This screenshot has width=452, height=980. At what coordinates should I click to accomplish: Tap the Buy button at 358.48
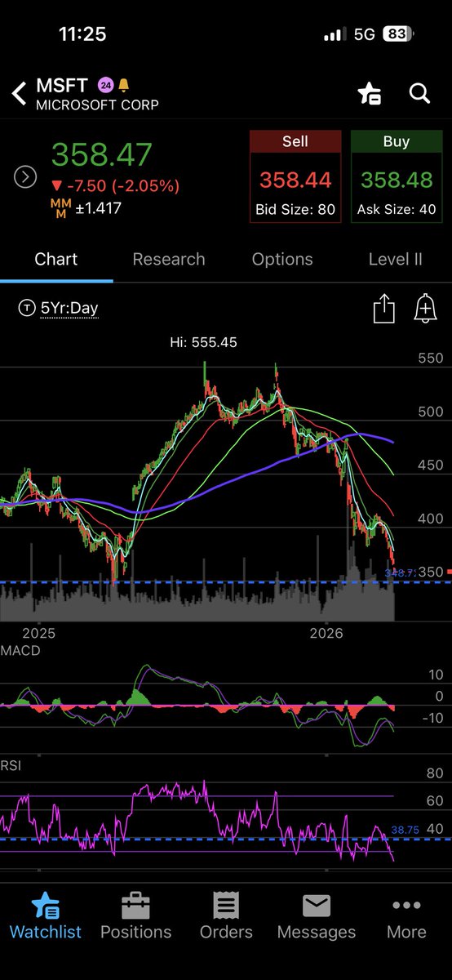click(396, 176)
